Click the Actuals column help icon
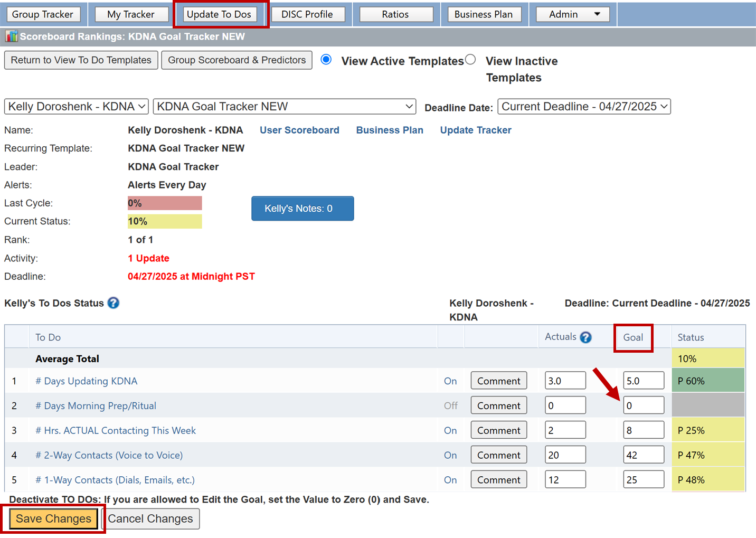Image resolution: width=756 pixels, height=538 pixels. [x=585, y=337]
